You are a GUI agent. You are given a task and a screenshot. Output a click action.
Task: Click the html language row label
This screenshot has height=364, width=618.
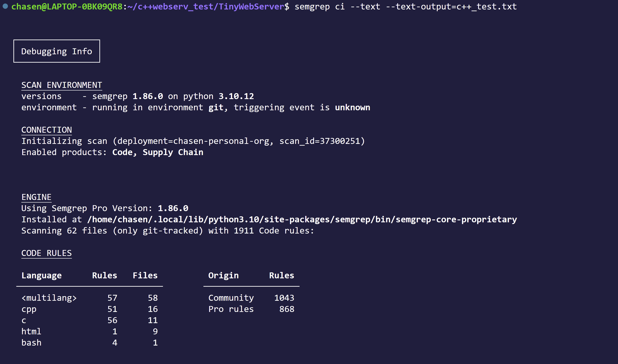[x=31, y=332]
